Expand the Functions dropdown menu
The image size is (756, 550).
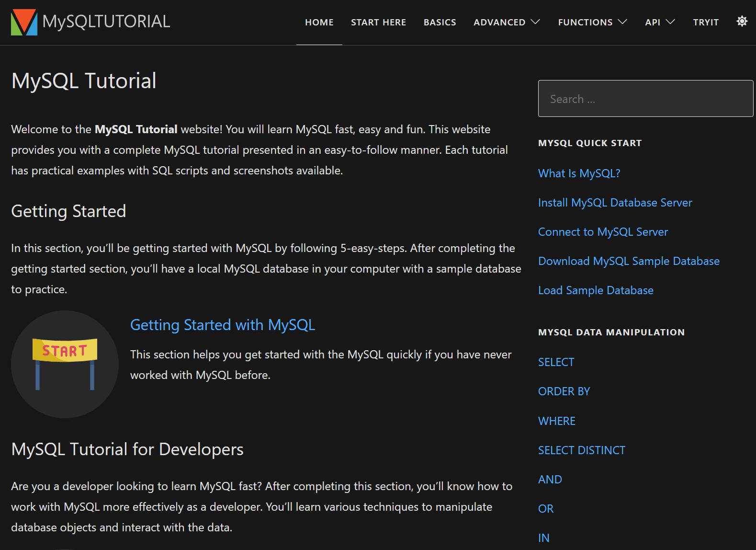coord(592,23)
